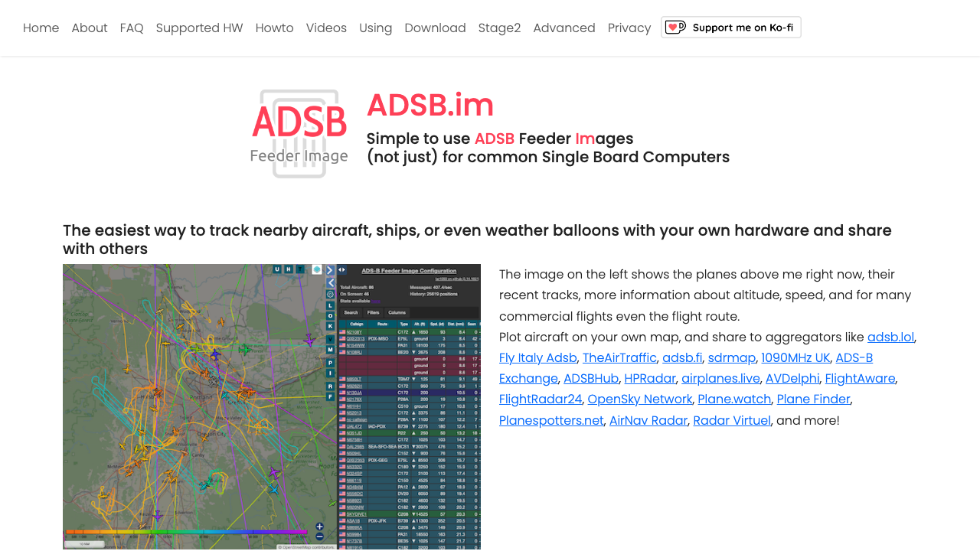Follow the 1090MHz UK link
The image size is (980, 551).
(x=795, y=357)
